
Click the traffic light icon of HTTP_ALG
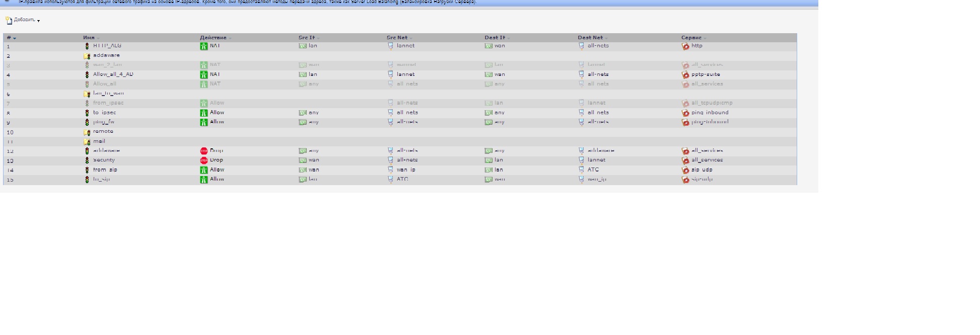pos(87,46)
